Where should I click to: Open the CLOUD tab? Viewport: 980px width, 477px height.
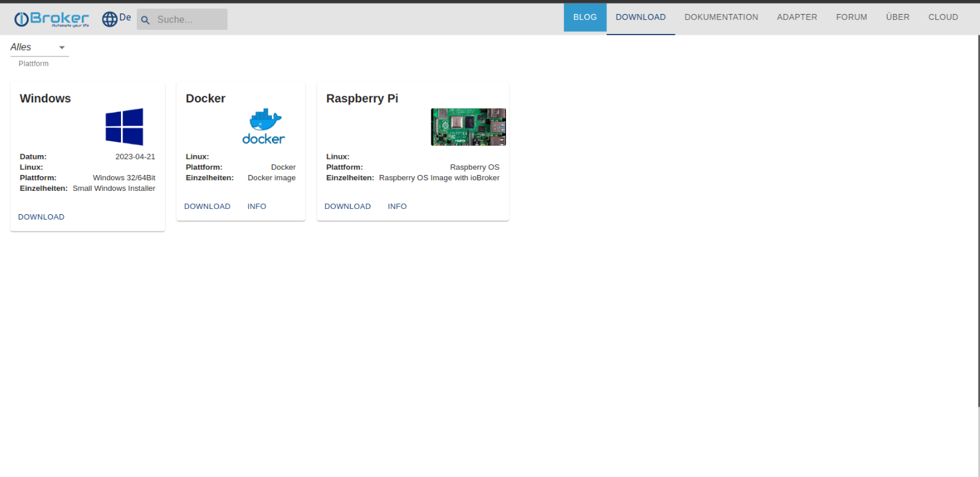[x=943, y=17]
